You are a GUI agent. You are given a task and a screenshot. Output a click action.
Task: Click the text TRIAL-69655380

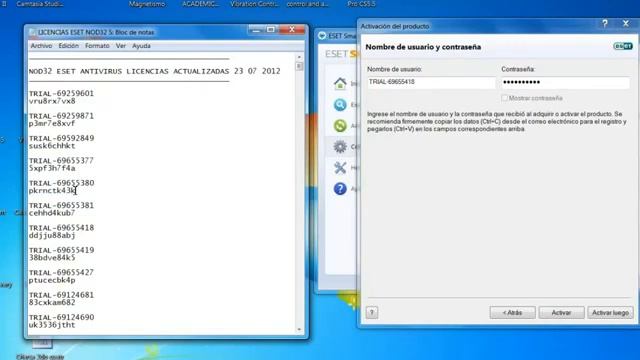point(61,183)
